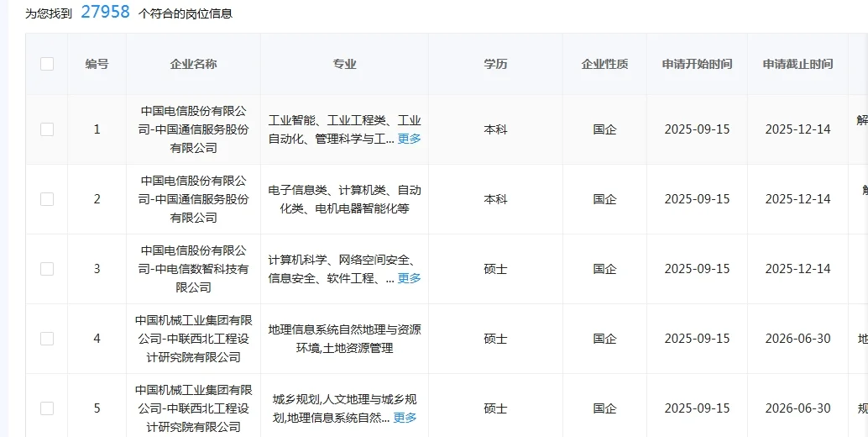Check the checkbox for row 5
This screenshot has width=868, height=437.
click(47, 408)
